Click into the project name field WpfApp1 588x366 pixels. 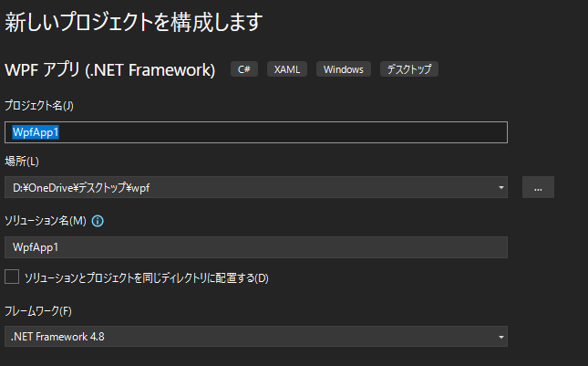point(256,132)
